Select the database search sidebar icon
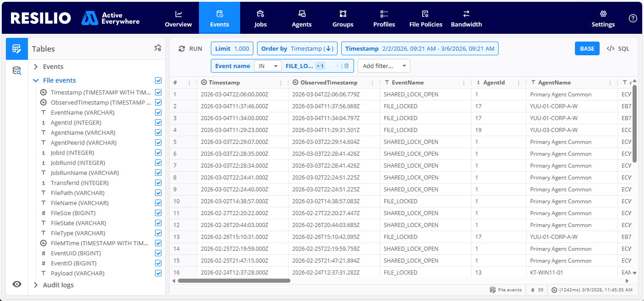This screenshot has height=301, width=644. point(17,71)
